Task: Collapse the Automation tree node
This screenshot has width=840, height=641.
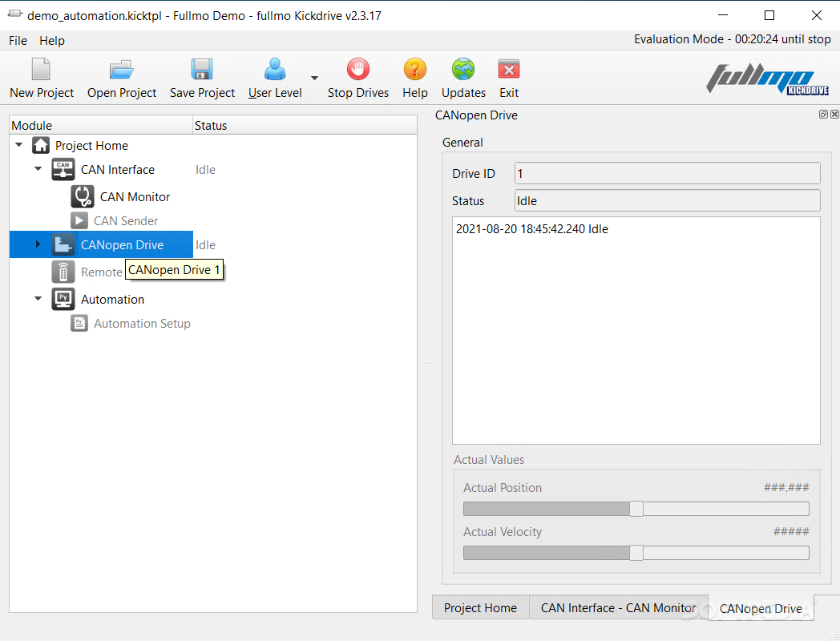Action: (38, 298)
